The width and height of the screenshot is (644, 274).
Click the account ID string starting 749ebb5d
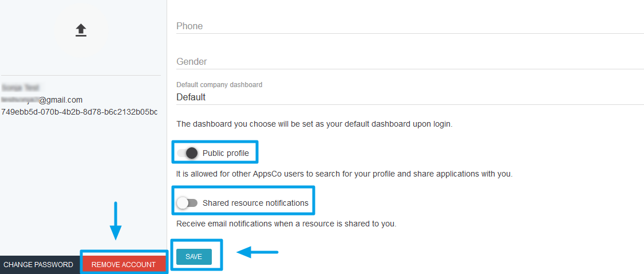click(x=80, y=112)
